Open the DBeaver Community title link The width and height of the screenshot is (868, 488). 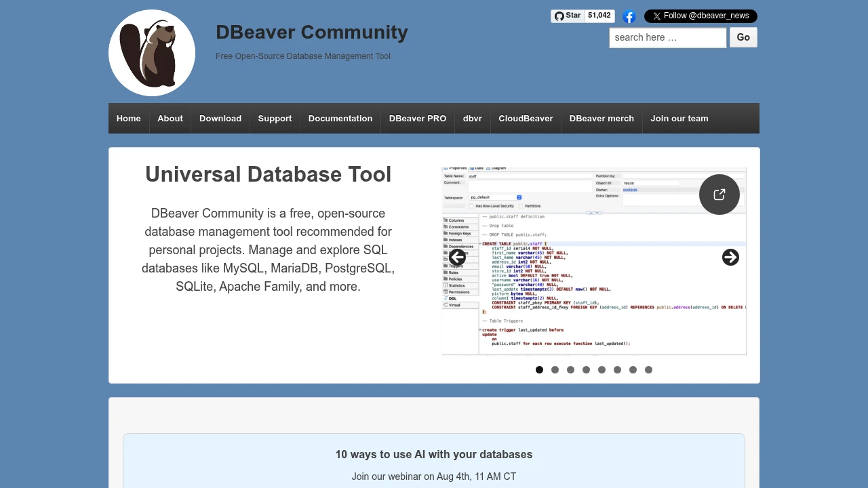pos(312,32)
